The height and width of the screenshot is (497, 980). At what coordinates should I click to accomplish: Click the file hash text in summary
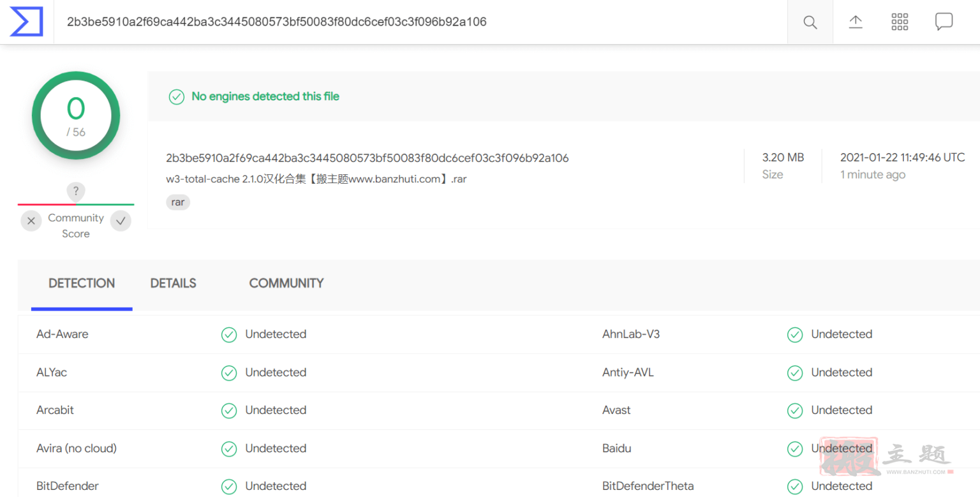(x=367, y=158)
